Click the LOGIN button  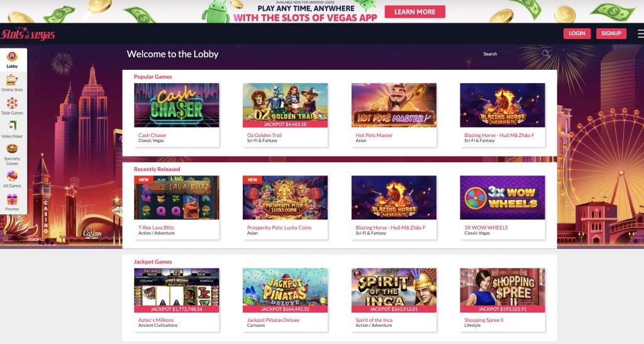[577, 33]
